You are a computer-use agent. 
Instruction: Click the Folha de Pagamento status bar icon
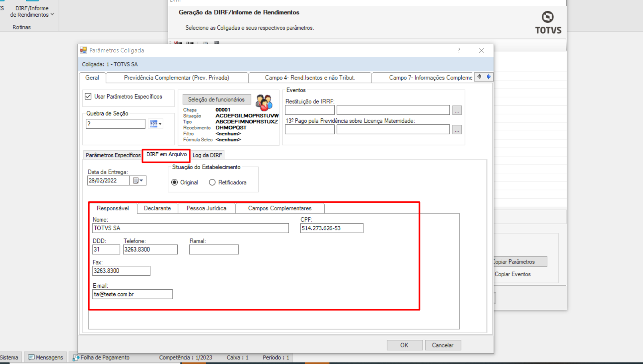tap(76, 358)
